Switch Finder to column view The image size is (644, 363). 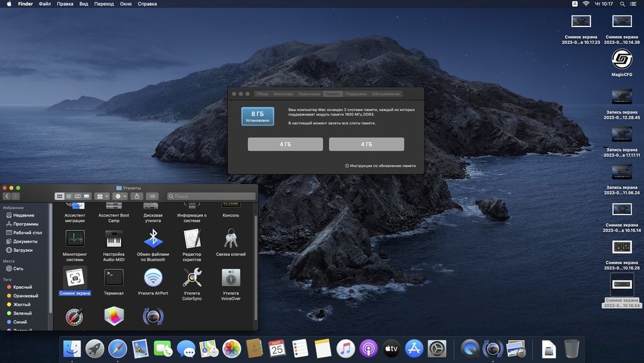coord(78,196)
